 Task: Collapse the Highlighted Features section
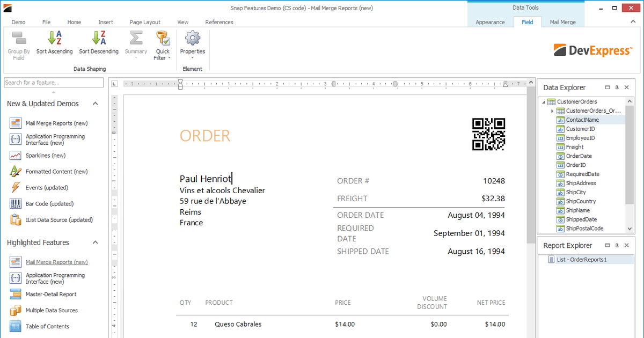96,243
